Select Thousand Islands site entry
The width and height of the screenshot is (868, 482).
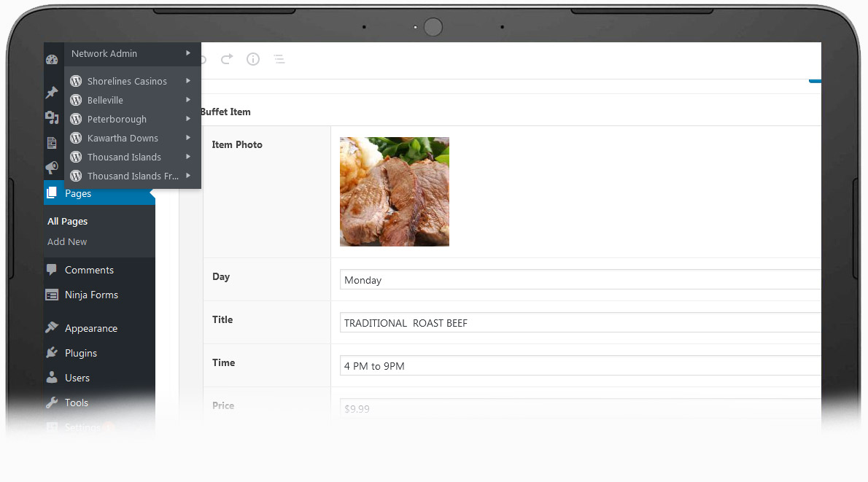click(132, 158)
